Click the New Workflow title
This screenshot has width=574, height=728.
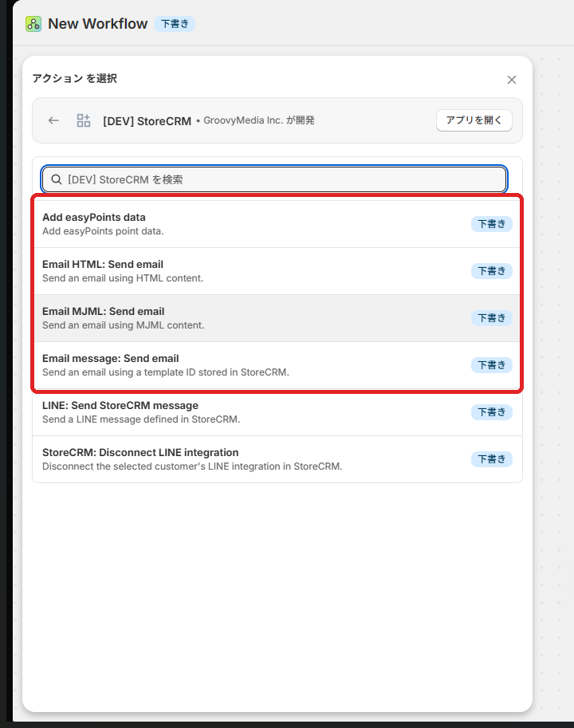click(x=98, y=24)
